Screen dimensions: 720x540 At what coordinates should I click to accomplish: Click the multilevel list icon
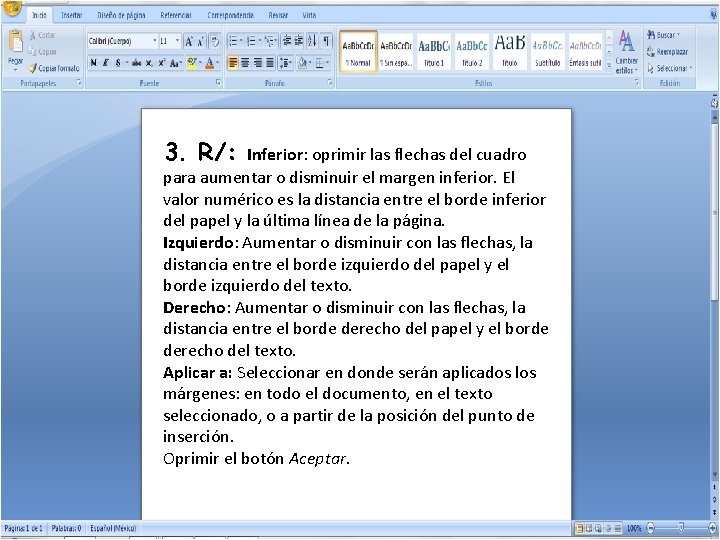pos(270,41)
